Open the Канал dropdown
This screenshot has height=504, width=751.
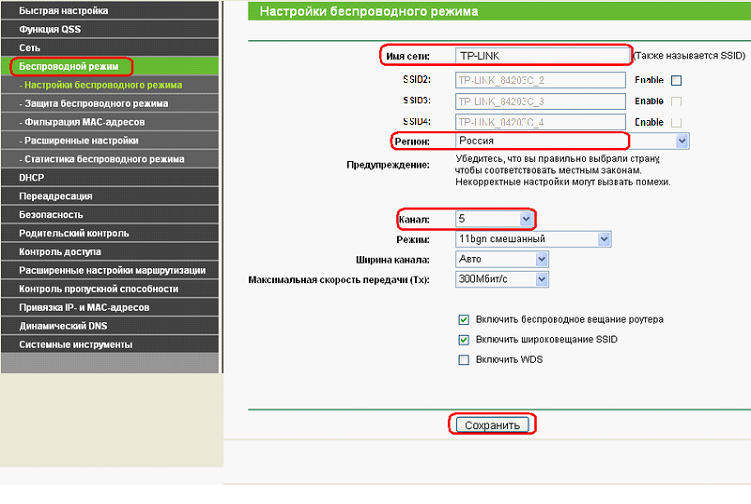pos(494,219)
